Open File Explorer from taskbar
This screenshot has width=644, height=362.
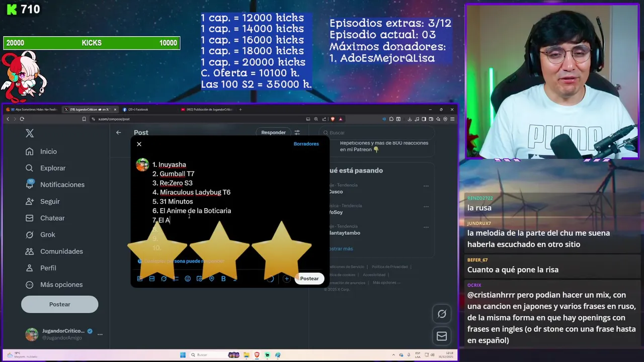246,355
